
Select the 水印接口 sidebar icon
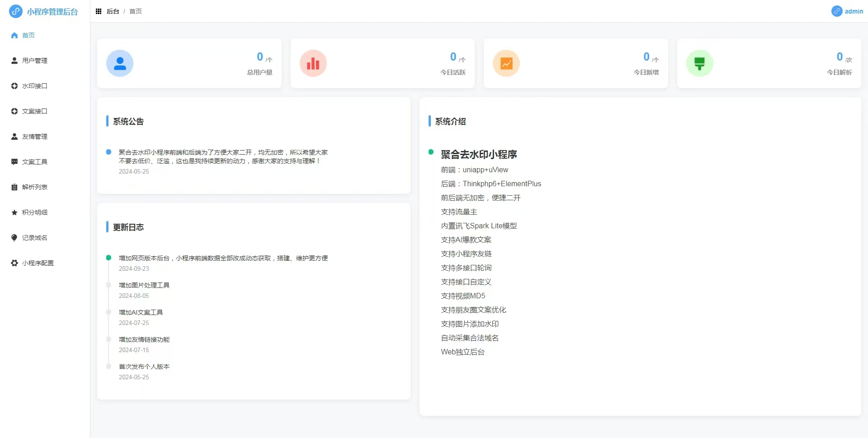pos(14,85)
